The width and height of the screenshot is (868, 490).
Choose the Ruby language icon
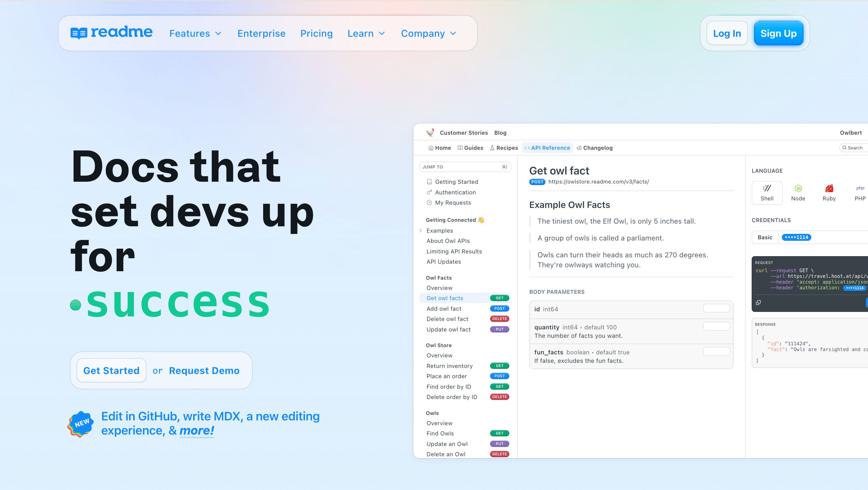point(829,188)
